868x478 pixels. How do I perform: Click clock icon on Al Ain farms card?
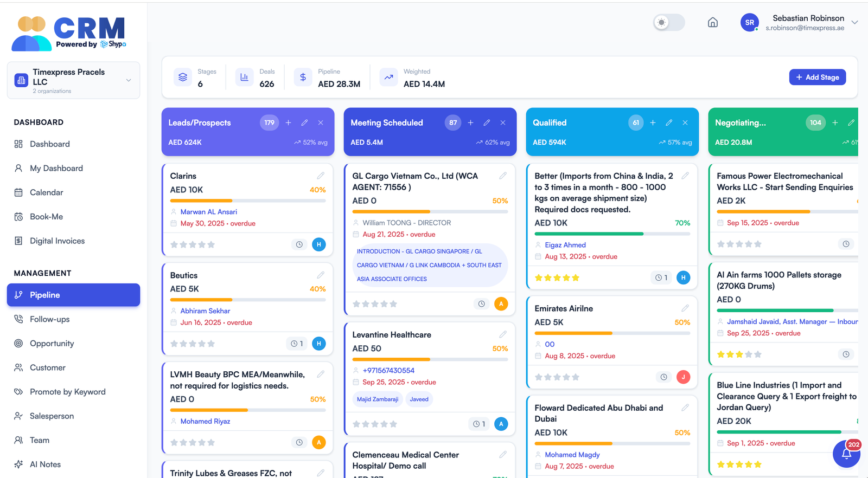846,354
